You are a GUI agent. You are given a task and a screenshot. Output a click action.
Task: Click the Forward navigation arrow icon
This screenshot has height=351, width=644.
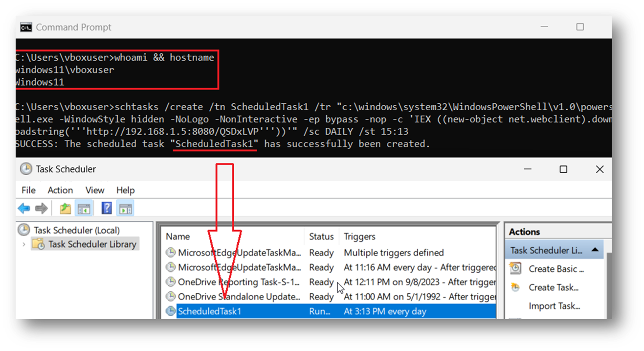tap(41, 208)
